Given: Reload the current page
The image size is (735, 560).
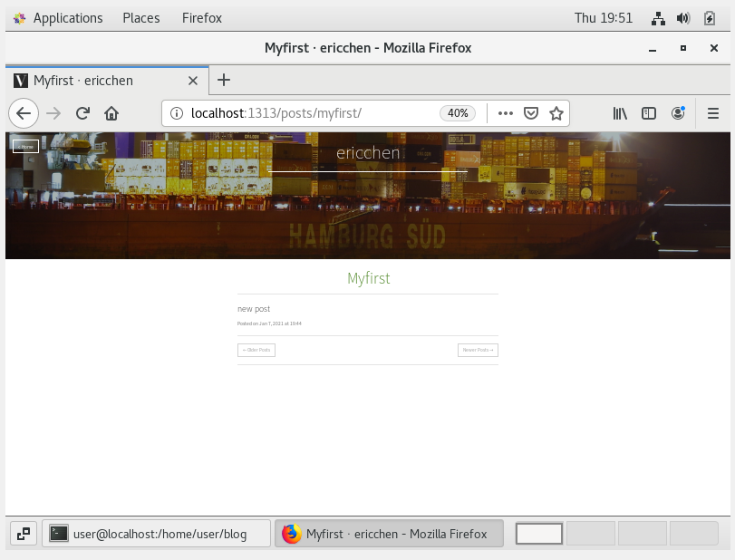Looking at the screenshot, I should (x=82, y=113).
